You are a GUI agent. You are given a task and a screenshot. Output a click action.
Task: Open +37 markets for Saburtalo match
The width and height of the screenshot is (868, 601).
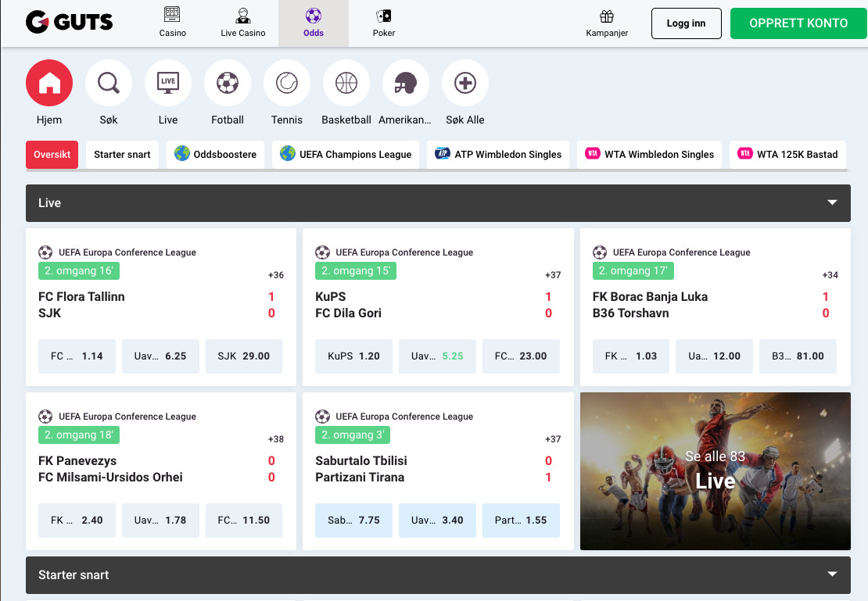click(553, 439)
